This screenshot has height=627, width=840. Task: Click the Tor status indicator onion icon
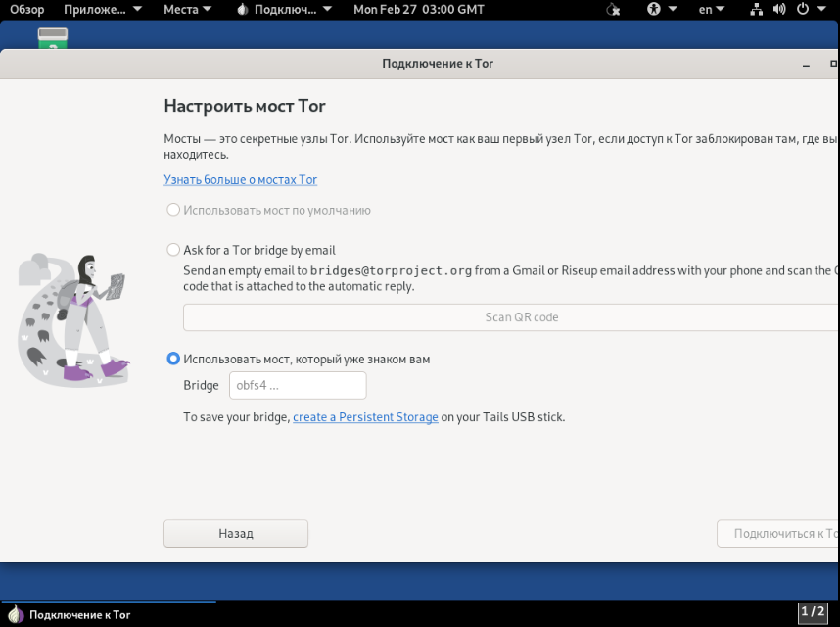613,9
